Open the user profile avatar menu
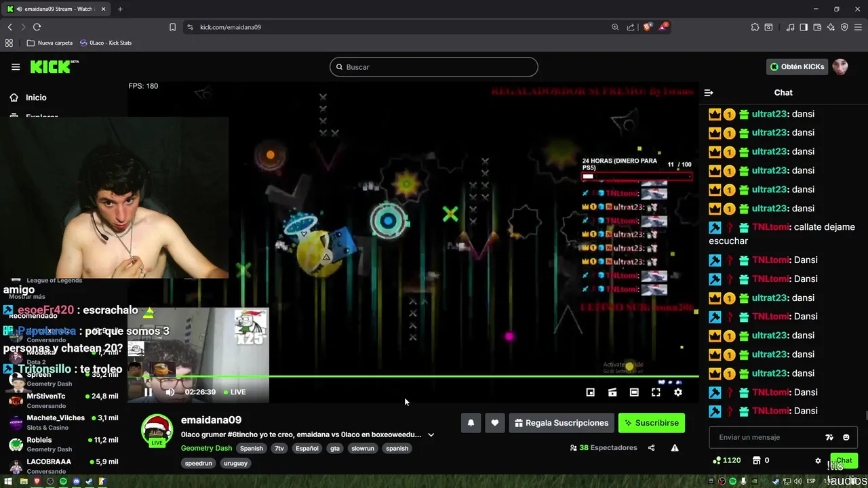The width and height of the screenshot is (868, 488). pos(840,66)
